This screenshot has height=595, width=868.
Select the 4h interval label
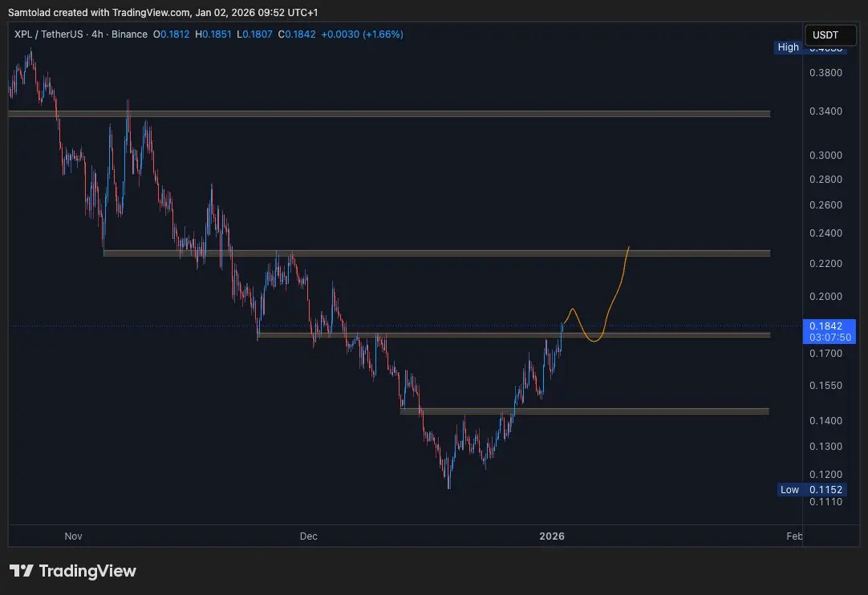tap(97, 34)
